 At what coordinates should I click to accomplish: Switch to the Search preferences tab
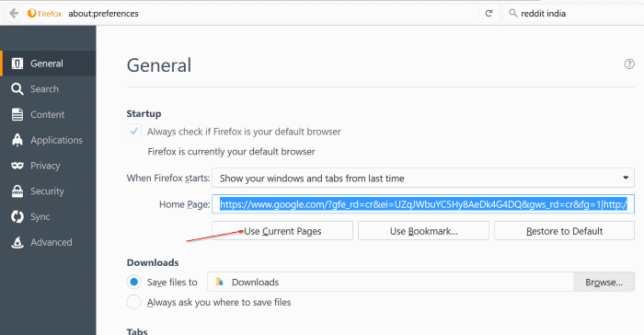[x=44, y=88]
